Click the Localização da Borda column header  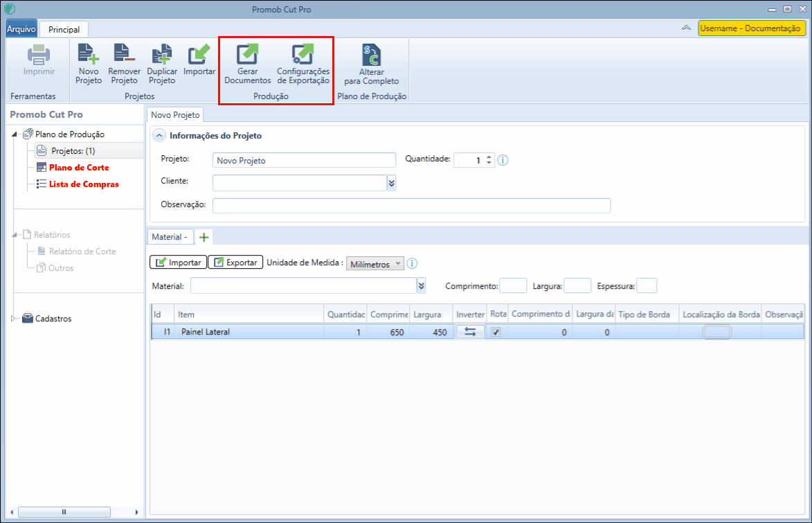pyautogui.click(x=721, y=314)
